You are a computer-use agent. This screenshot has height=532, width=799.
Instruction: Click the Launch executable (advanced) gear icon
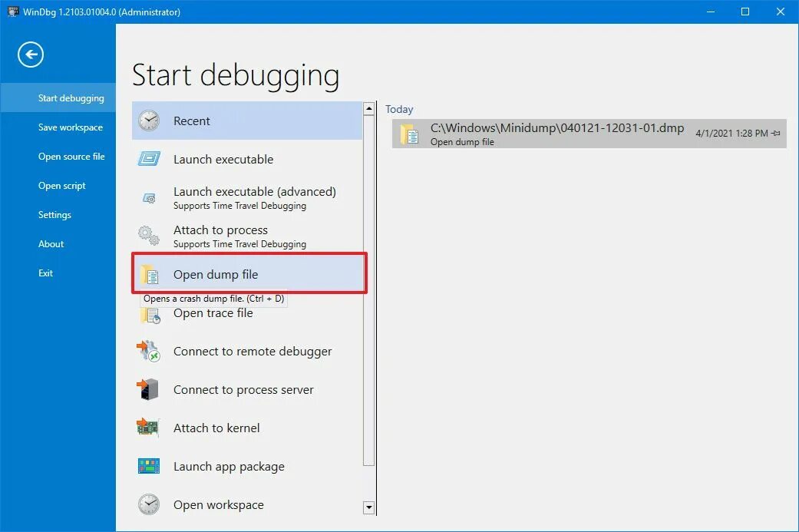(x=149, y=198)
